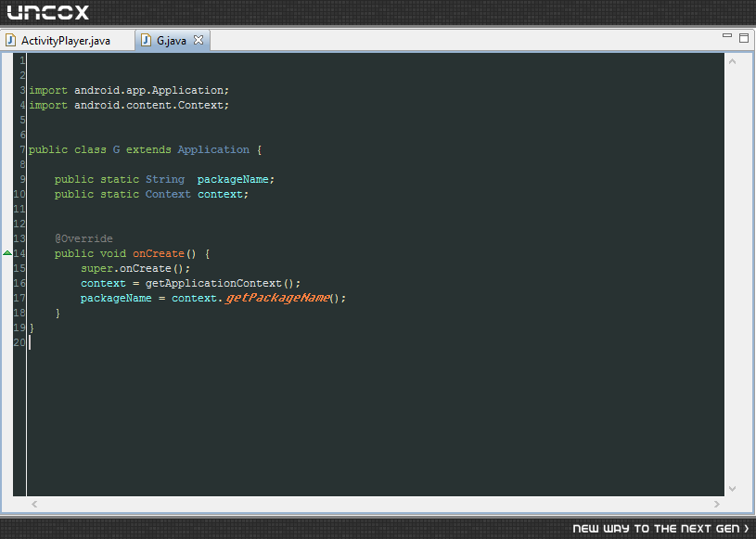Click 'void' keyword on line 14

click(x=113, y=254)
